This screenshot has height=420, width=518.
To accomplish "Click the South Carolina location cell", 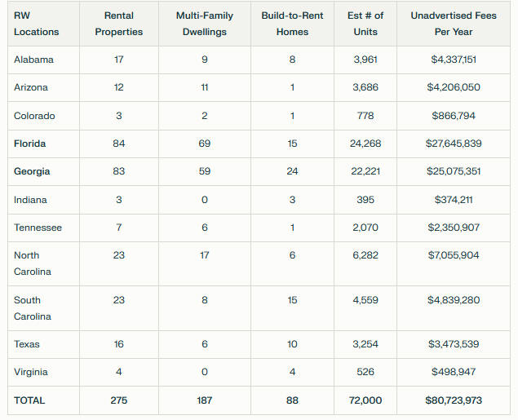I will point(33,308).
